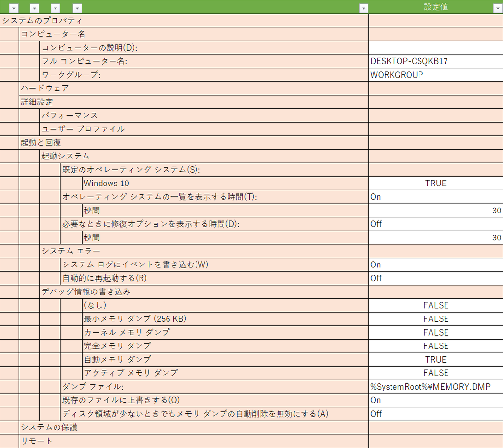Open the first header column's filter dropdown
Viewport: 503px width, 448px height.
14,8
